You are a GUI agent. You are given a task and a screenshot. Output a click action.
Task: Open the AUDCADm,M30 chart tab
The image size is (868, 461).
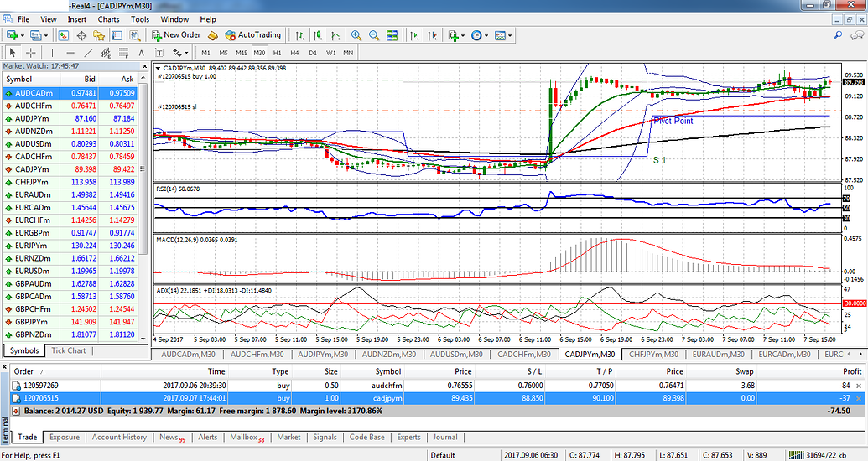coord(187,354)
